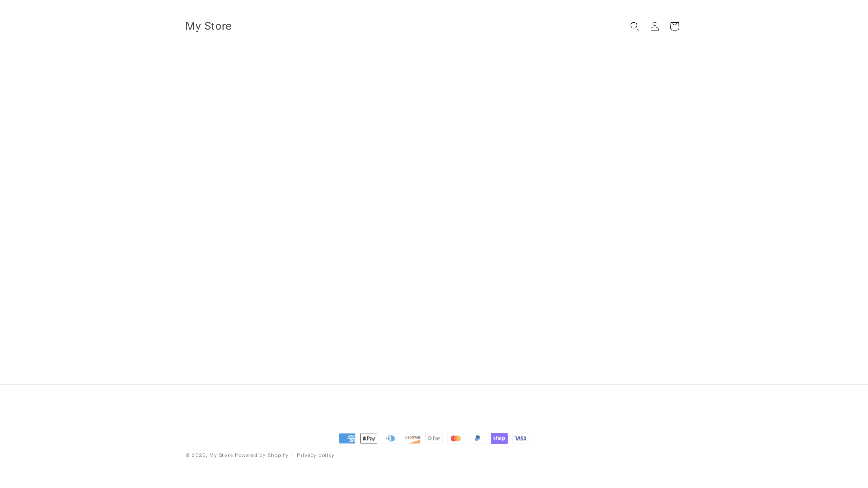Open the search magnifier icon
Viewport: 868px width, 488px height.
click(635, 26)
